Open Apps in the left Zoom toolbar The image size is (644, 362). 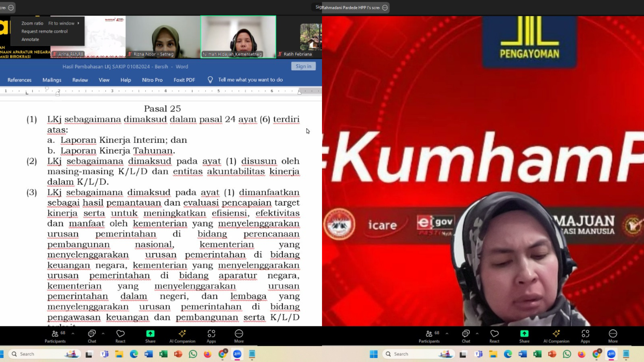(211, 336)
